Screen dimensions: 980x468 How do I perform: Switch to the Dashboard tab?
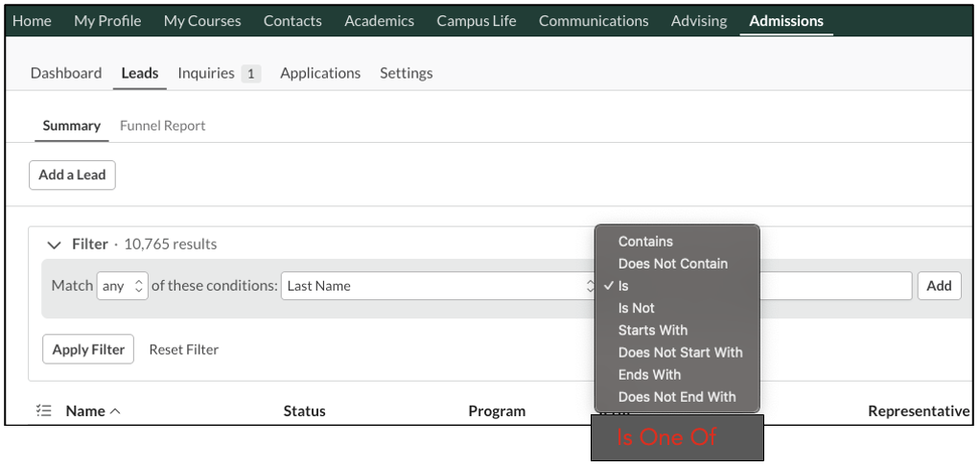click(x=66, y=73)
